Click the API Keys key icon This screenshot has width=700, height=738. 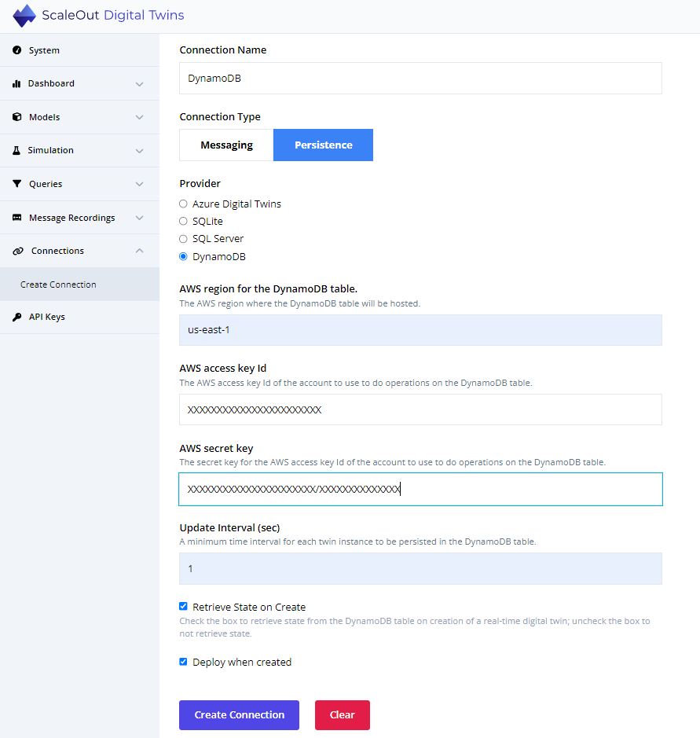(x=17, y=317)
